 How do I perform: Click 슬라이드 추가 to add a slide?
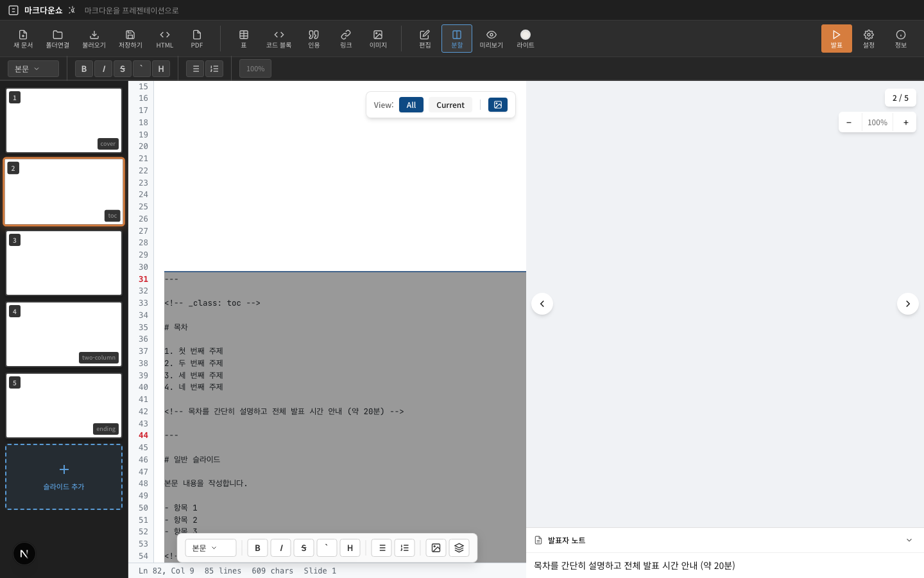[64, 477]
